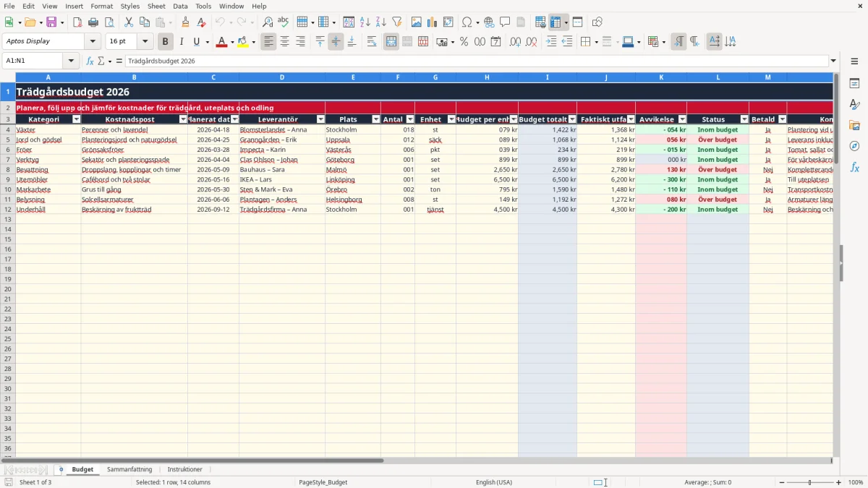Switch to the Instruktioner sheet tab
Image resolution: width=868 pixels, height=488 pixels.
pyautogui.click(x=185, y=469)
